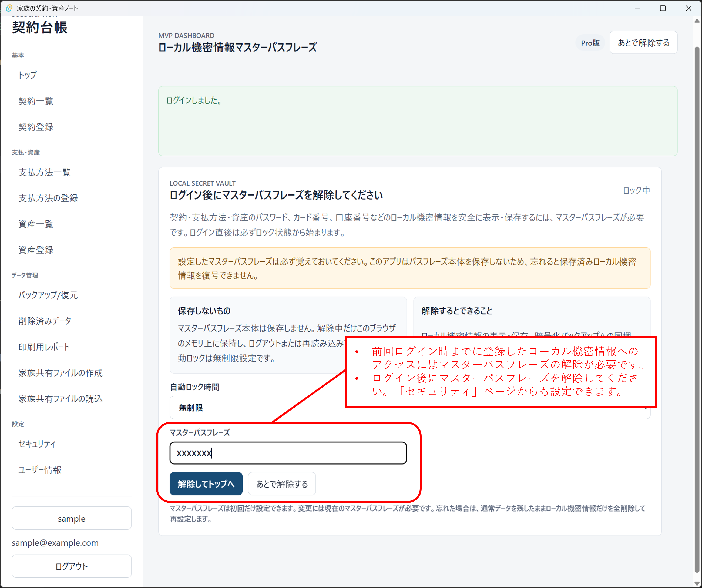
Task: Click あとで解除する beside 解除してトップへ
Action: coord(282,484)
